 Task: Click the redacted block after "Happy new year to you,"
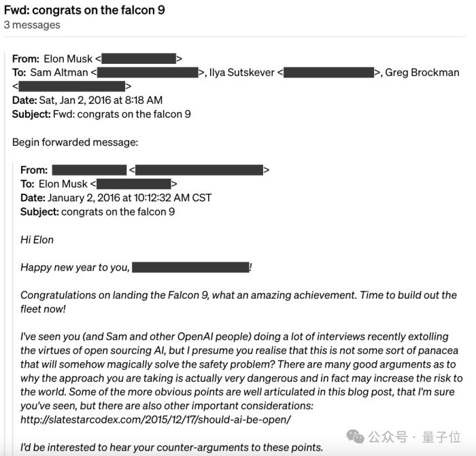pyautogui.click(x=190, y=267)
